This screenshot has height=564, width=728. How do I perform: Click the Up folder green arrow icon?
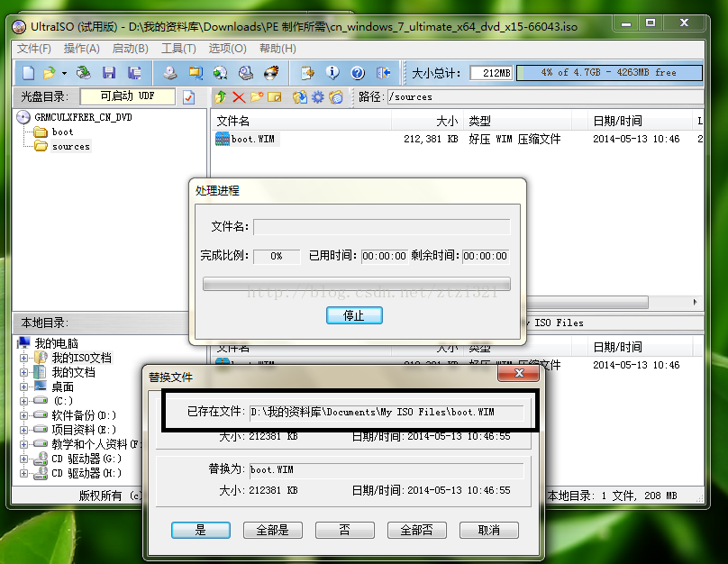(221, 97)
